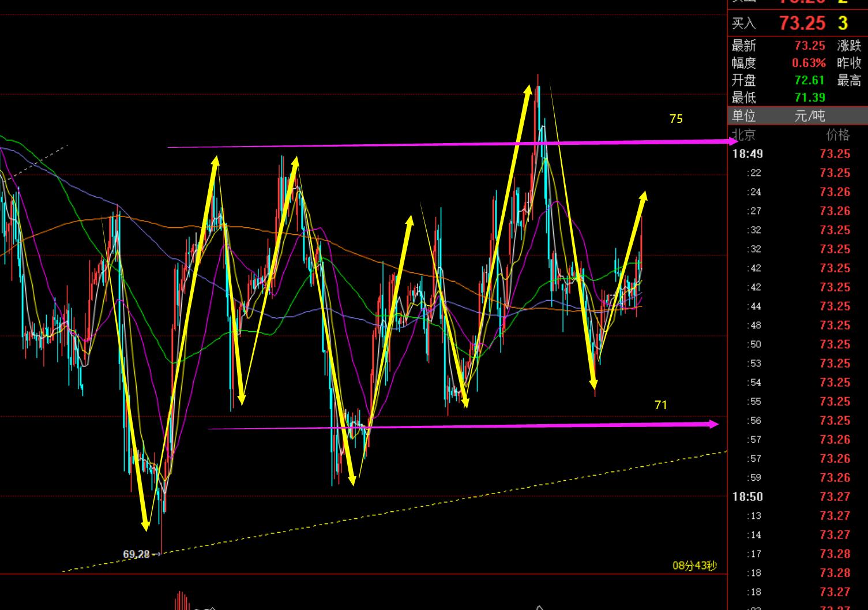Click the 幅度 0.63% change value
Viewport: 868px width, 610px height.
pyautogui.click(x=808, y=63)
